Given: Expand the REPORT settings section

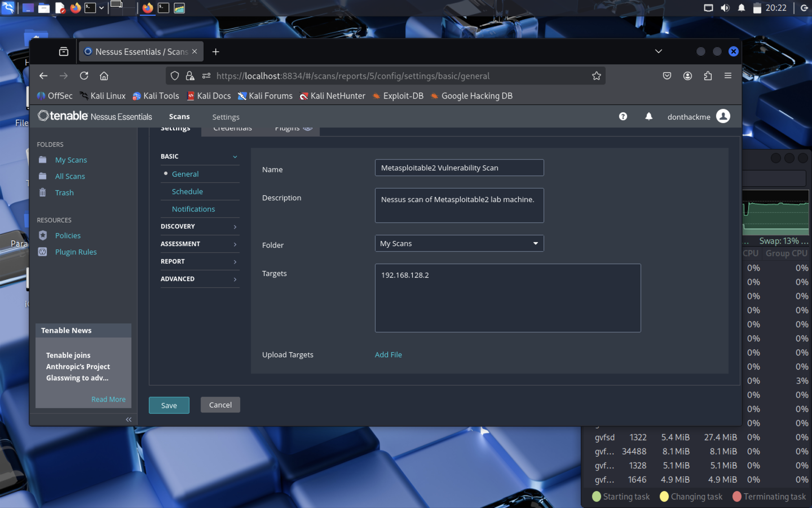Looking at the screenshot, I should 200,261.
